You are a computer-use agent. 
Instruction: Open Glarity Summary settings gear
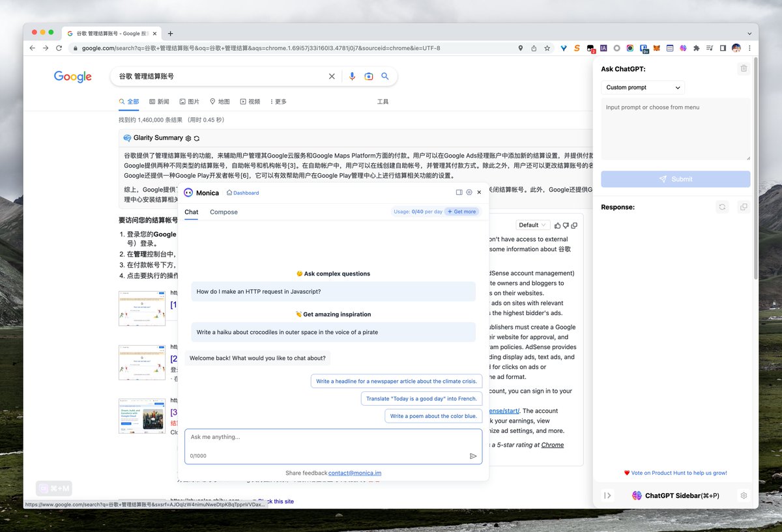pos(188,138)
